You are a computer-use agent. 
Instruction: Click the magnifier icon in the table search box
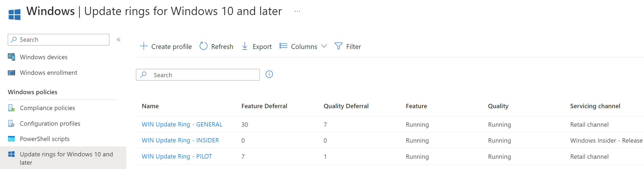click(143, 75)
